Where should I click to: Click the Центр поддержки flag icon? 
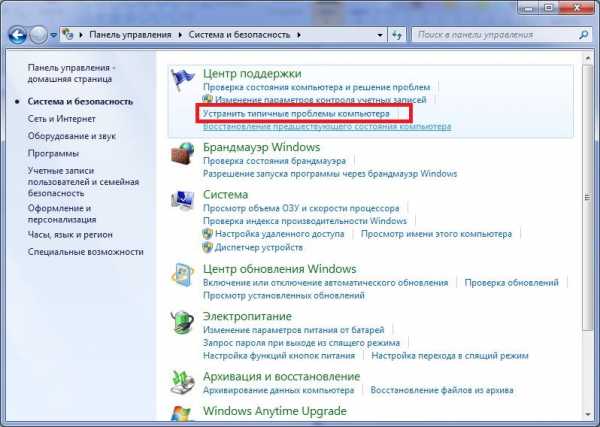point(183,79)
